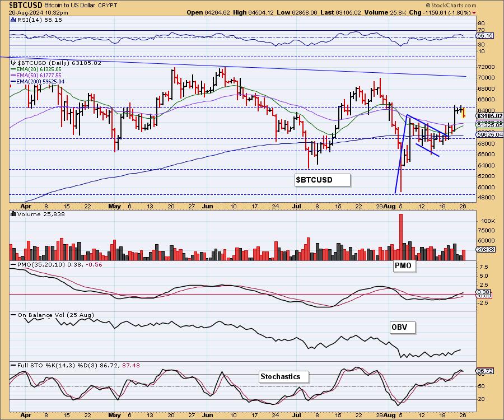Click the Jun label on price panel date axis

[208, 206]
